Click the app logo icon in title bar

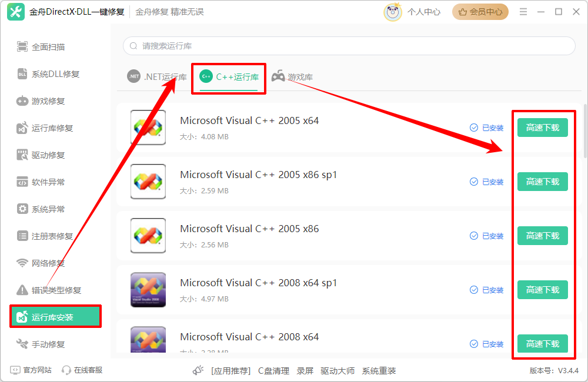(16, 12)
